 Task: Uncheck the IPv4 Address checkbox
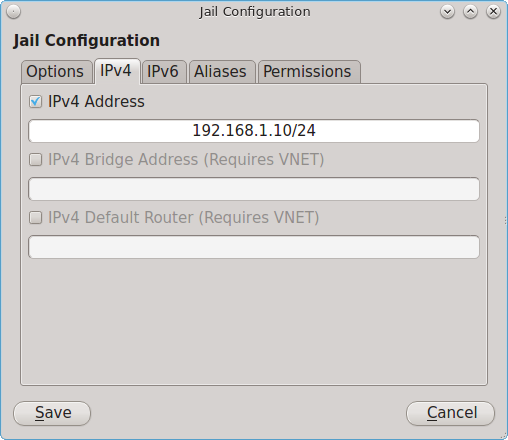(35, 102)
